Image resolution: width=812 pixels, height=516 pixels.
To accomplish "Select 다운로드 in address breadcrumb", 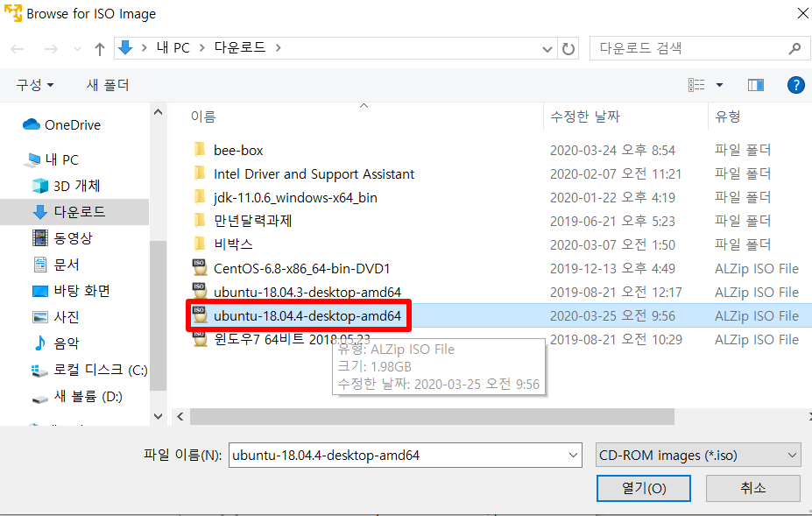I will click(x=240, y=47).
